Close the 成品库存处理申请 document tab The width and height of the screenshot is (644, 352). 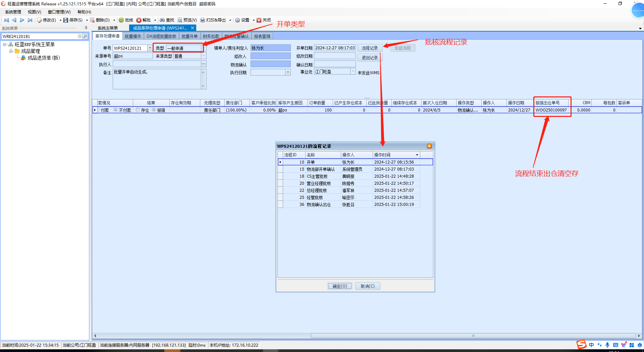pos(193,28)
